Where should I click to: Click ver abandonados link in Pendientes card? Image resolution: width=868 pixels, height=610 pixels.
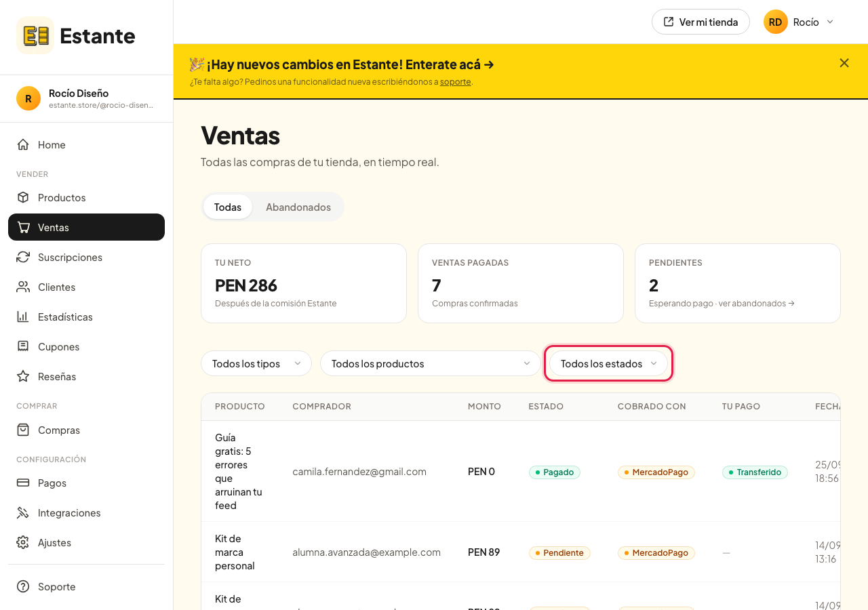755,304
